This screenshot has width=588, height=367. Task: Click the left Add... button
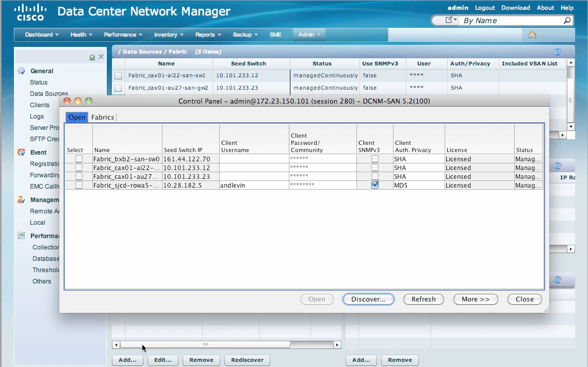[x=127, y=360]
